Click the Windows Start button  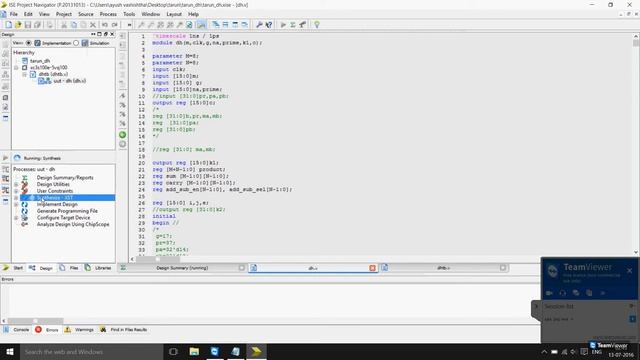[x=9, y=351]
